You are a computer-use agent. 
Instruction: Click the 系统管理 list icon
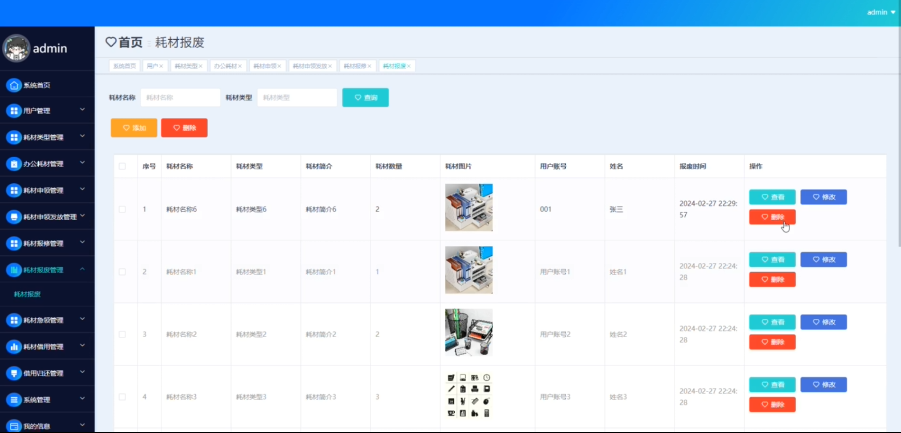14,399
